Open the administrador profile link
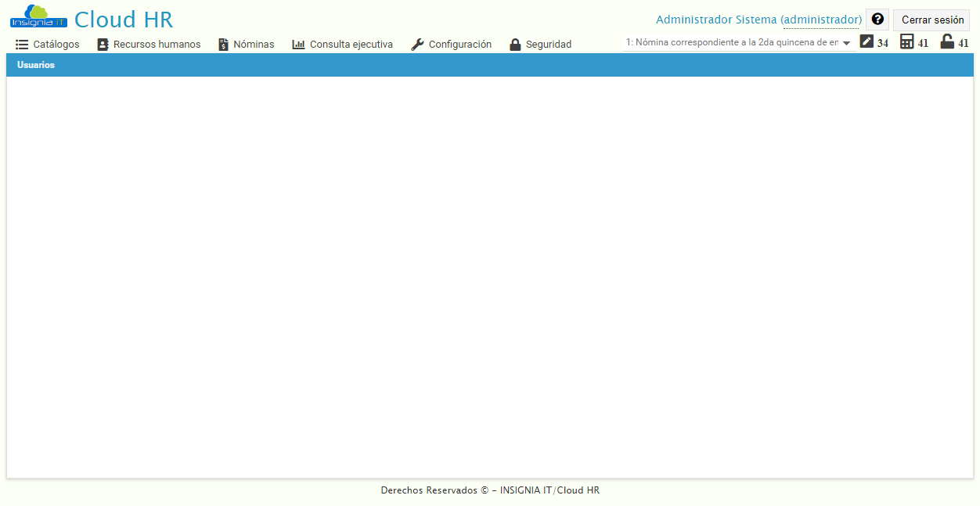 [x=821, y=19]
